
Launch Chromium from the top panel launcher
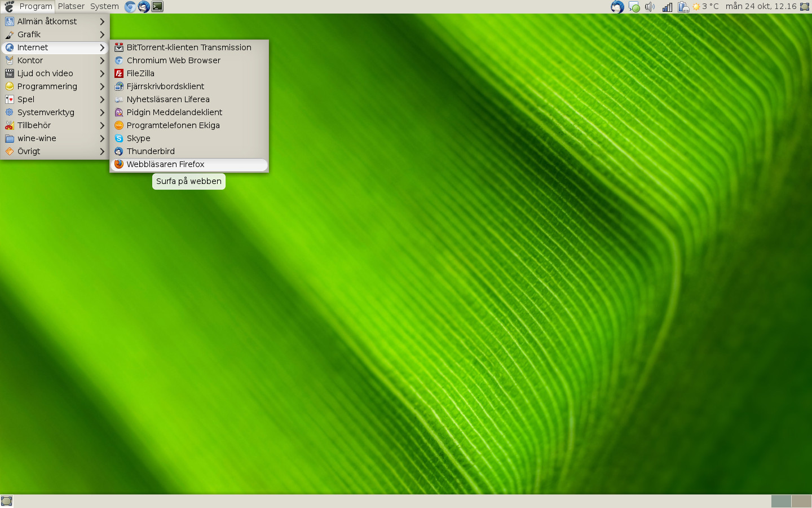pyautogui.click(x=130, y=7)
